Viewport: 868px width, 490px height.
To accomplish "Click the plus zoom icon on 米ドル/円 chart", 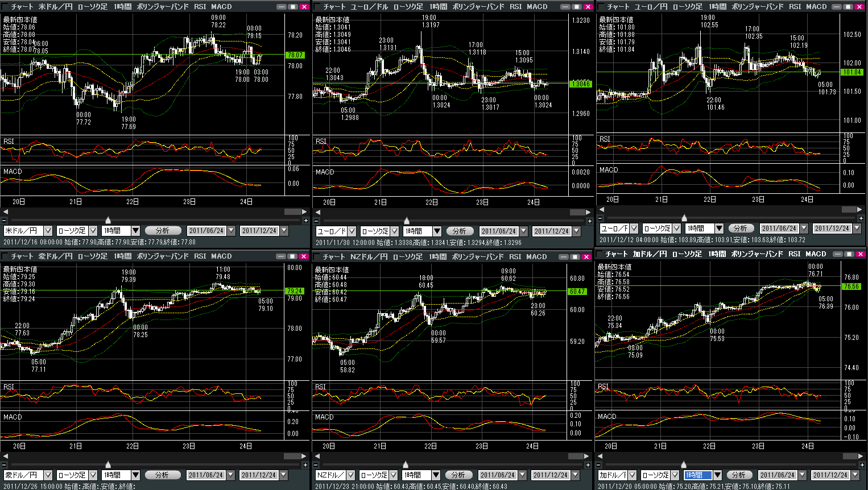I will [306, 221].
